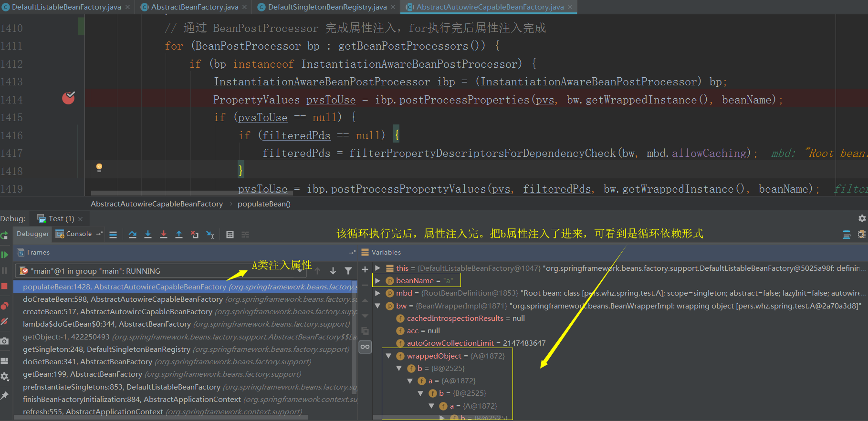Image resolution: width=868 pixels, height=421 pixels.
Task: Filter frames with the funnel icon
Action: point(348,271)
